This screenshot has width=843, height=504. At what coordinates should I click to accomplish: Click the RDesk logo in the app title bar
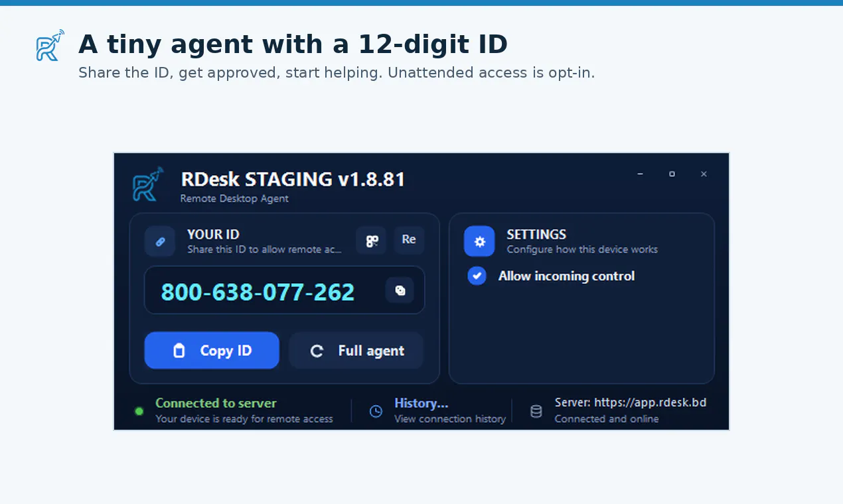click(x=148, y=184)
